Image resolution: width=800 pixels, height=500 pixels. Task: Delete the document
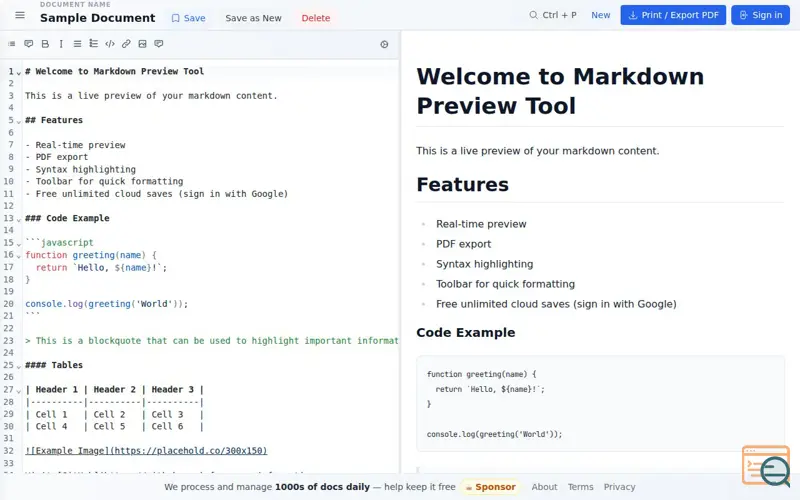(x=316, y=18)
